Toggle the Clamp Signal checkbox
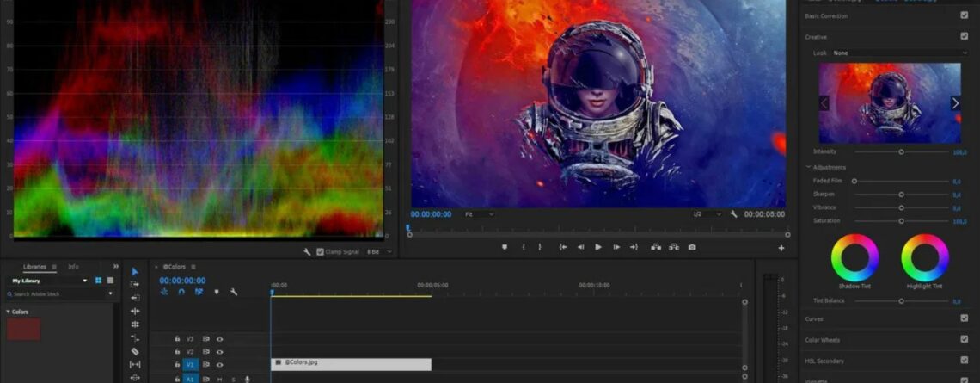 coord(321,252)
